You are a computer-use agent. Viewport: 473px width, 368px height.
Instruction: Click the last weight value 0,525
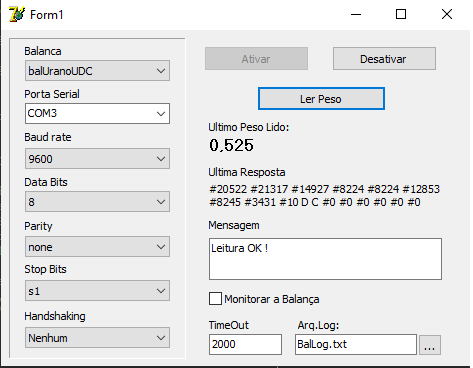(231, 145)
